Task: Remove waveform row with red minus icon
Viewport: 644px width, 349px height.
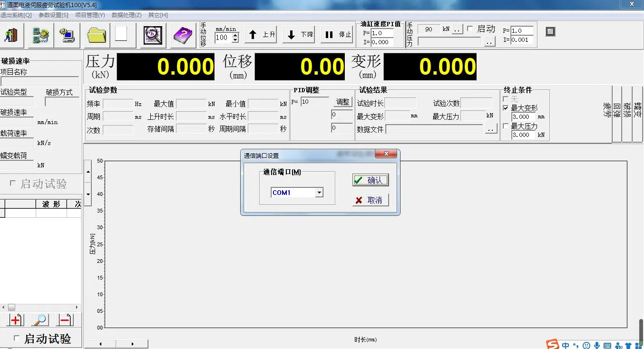Action: pos(65,320)
